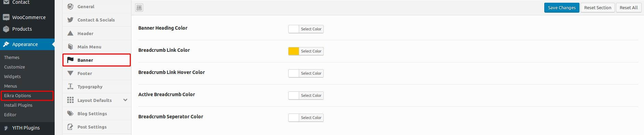The image size is (644, 135).
Task: Click the WooCommerce sidebar icon
Action: 6,17
